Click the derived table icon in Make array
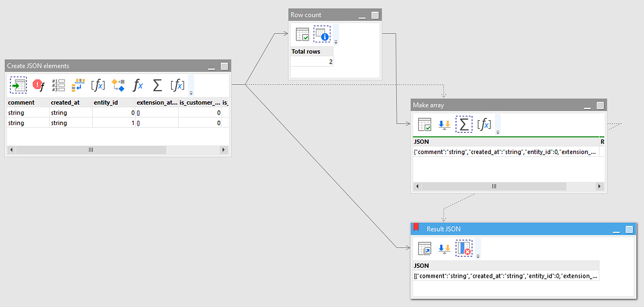 [x=425, y=124]
